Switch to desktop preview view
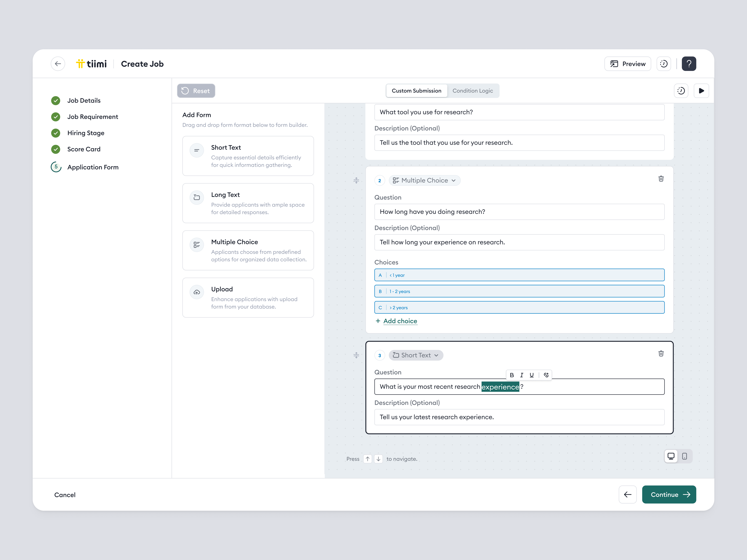747x560 pixels. (x=671, y=456)
